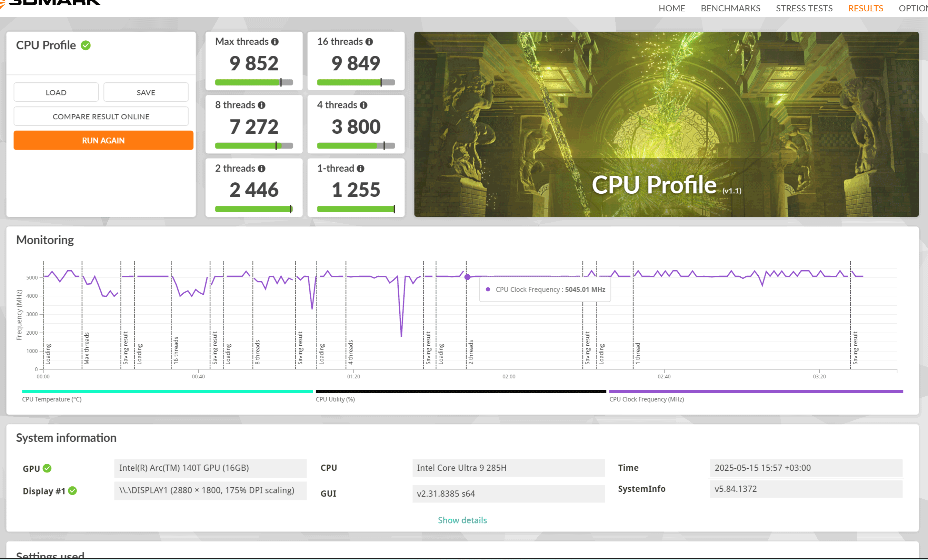Image resolution: width=928 pixels, height=560 pixels.
Task: Click the 8 threads score progress bar
Action: 254,146
